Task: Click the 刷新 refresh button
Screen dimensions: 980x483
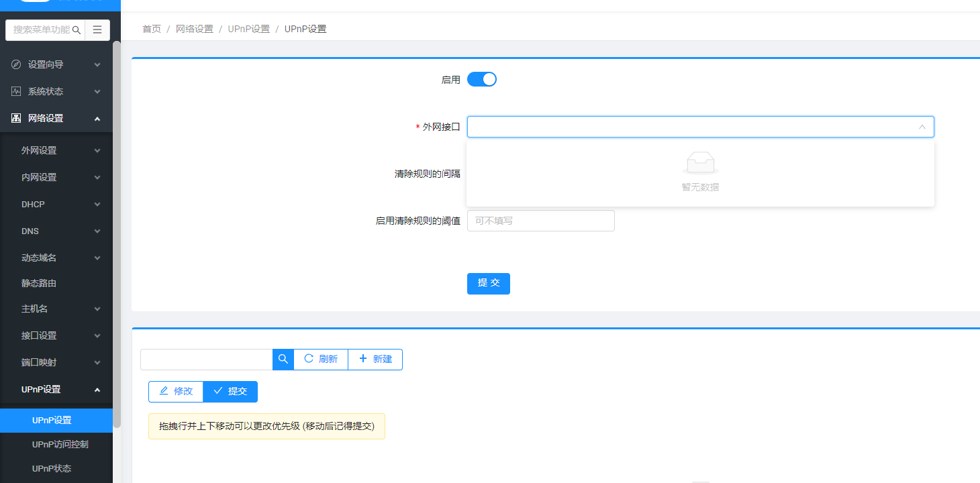Action: 321,359
